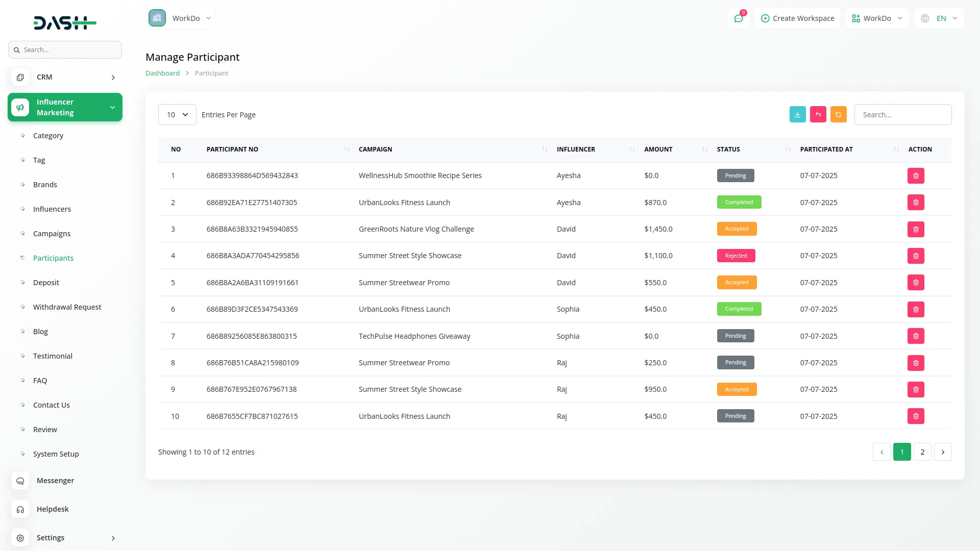Click the pink undo icon button

click(x=818, y=115)
